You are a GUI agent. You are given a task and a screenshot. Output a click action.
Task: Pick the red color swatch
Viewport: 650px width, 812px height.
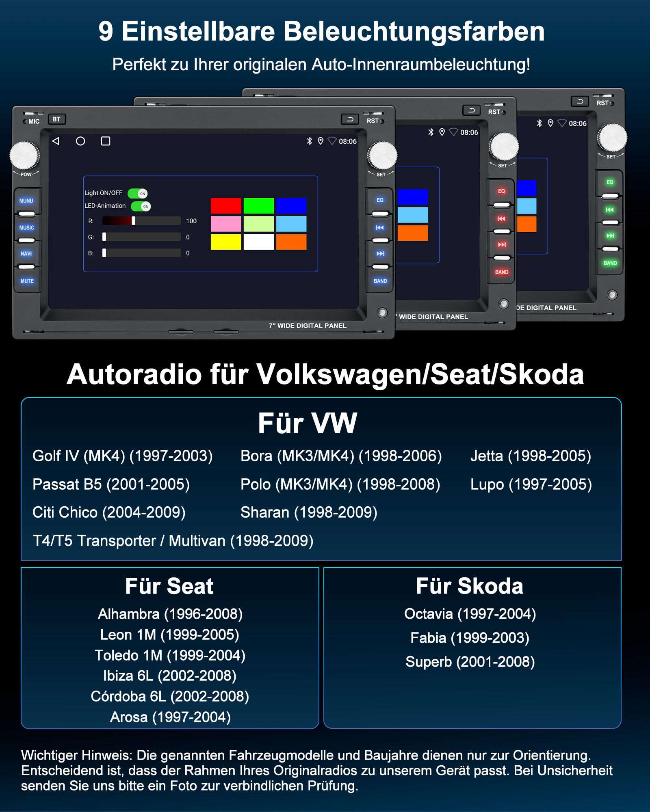click(x=226, y=206)
